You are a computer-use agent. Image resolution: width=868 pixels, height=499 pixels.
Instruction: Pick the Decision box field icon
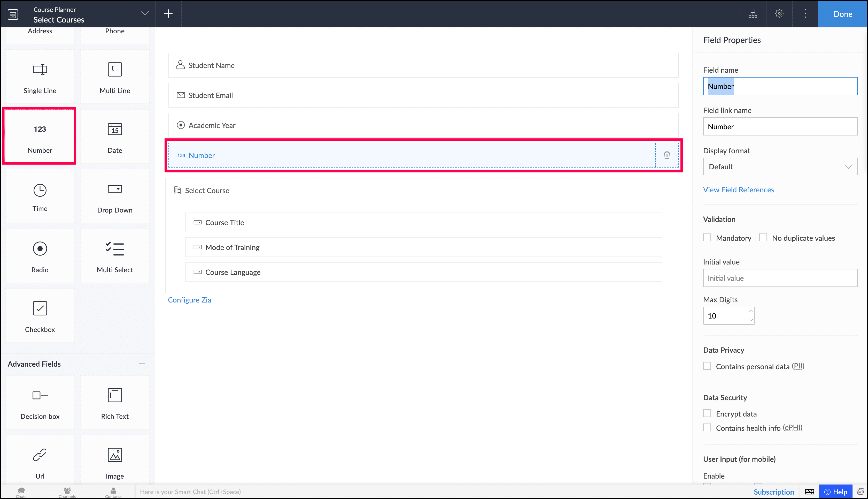click(40, 396)
